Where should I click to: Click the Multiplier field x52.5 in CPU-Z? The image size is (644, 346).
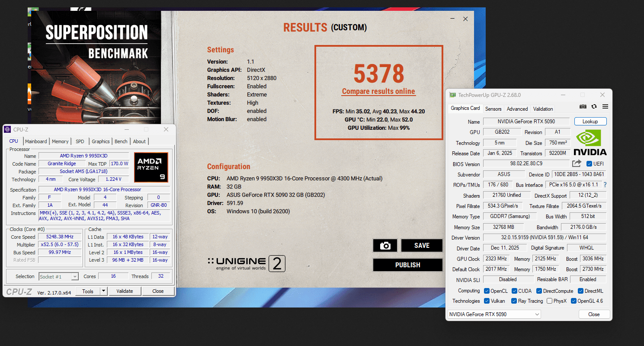point(60,244)
